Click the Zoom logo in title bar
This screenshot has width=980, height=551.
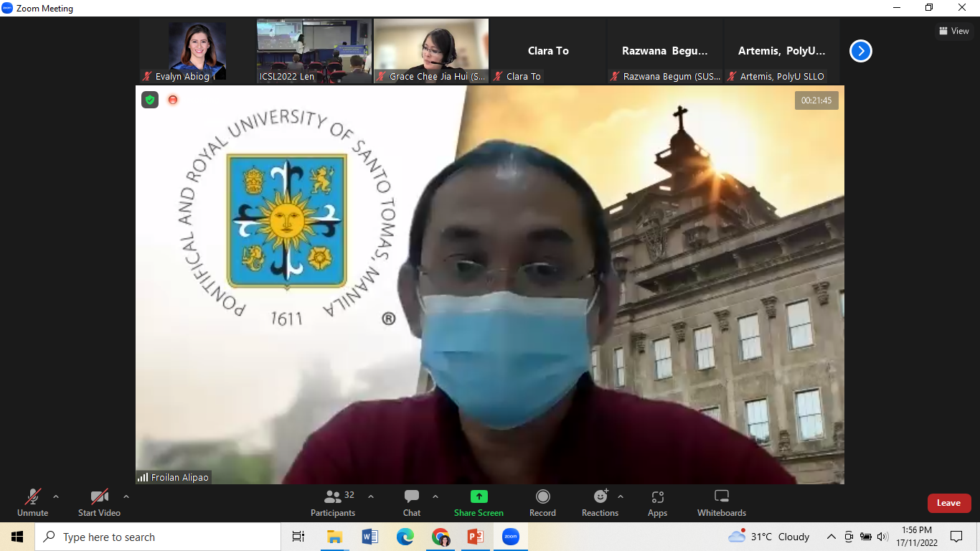coord(7,8)
